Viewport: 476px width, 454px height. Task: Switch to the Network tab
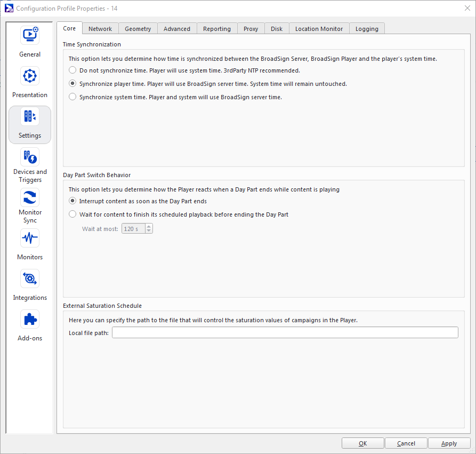(x=100, y=29)
